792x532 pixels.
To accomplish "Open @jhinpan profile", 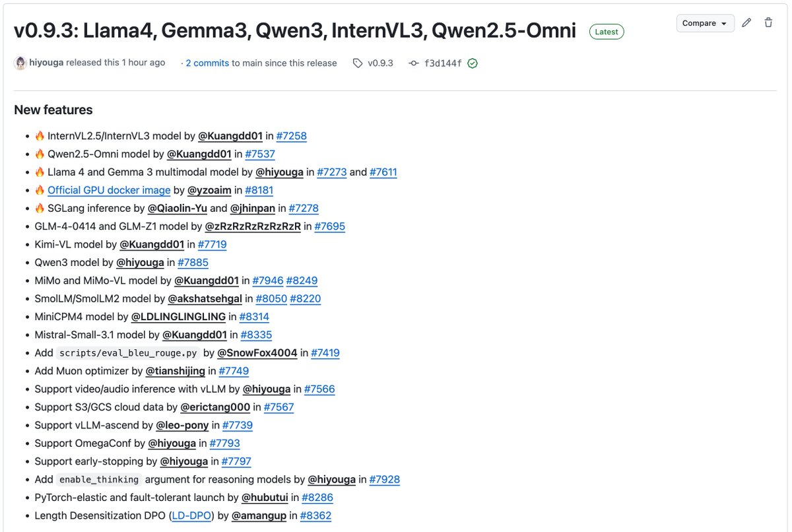I will pyautogui.click(x=253, y=208).
